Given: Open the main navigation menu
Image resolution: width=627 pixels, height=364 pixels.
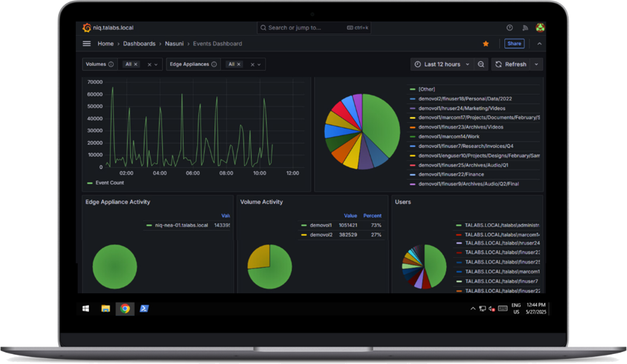Looking at the screenshot, I should 86,44.
